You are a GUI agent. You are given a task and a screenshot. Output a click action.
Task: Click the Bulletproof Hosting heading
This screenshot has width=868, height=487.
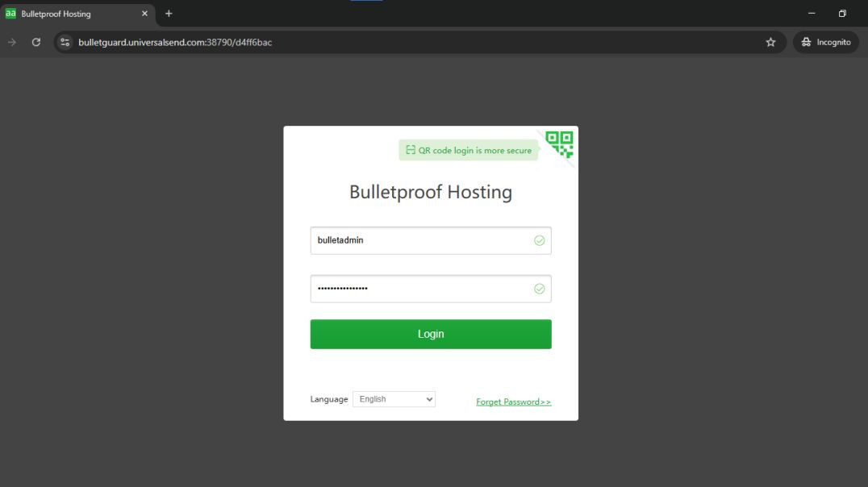[x=430, y=191]
